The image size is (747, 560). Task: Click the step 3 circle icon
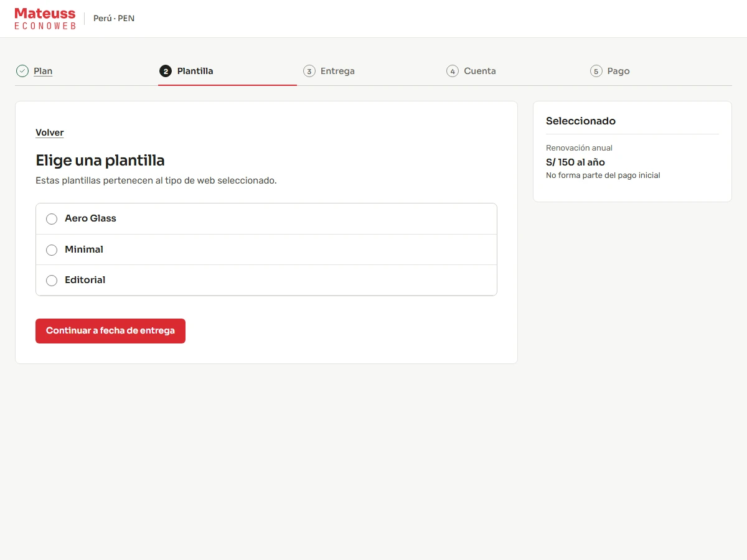click(309, 71)
